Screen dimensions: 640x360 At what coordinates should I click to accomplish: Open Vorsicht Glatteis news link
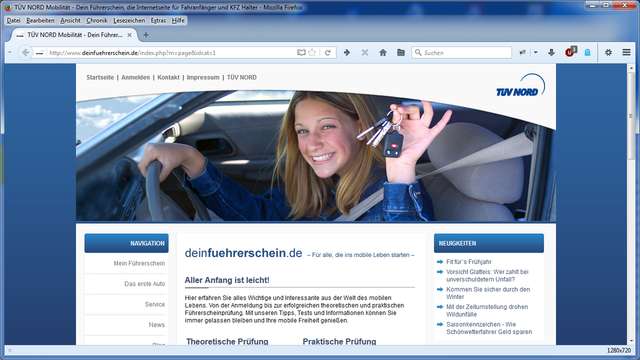pos(487,276)
